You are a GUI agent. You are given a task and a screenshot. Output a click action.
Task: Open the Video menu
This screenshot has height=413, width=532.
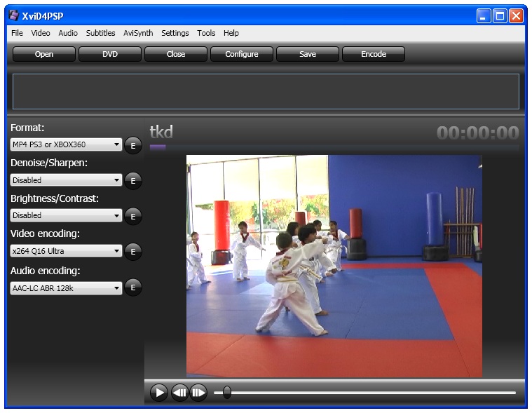pos(41,33)
